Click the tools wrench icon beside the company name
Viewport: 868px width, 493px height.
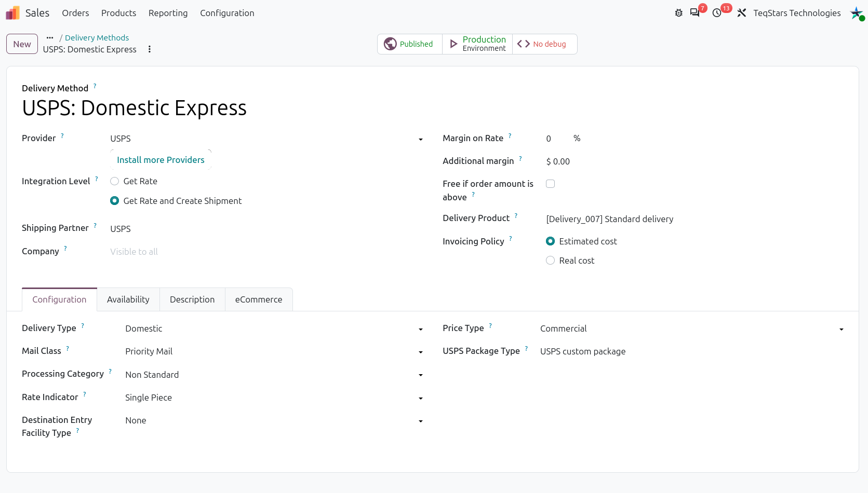coord(742,13)
